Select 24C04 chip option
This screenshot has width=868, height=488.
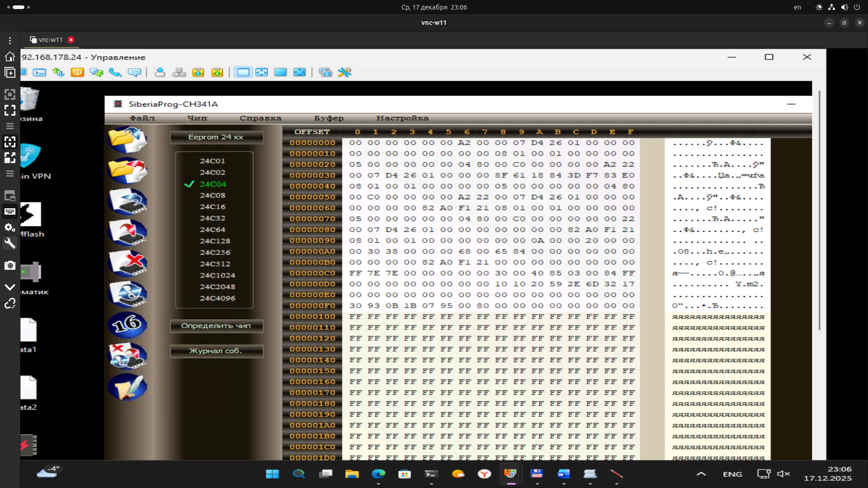(x=212, y=184)
